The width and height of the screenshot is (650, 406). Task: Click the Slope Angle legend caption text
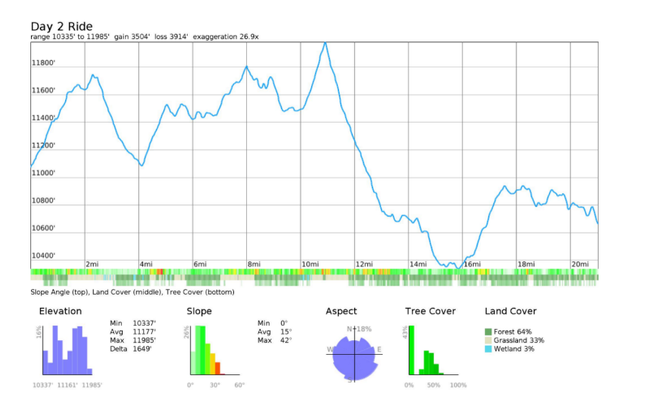(59, 292)
